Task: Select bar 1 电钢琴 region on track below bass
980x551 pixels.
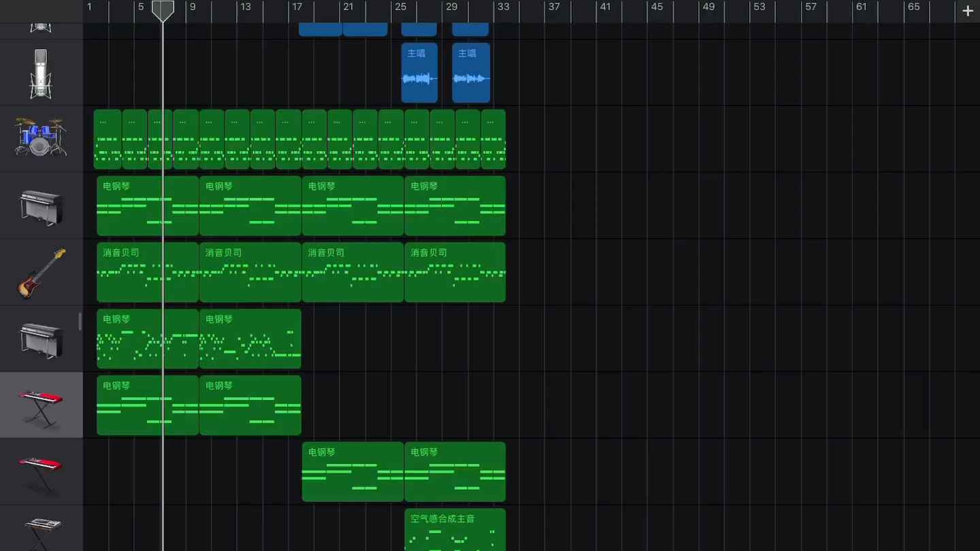Action: 148,339
